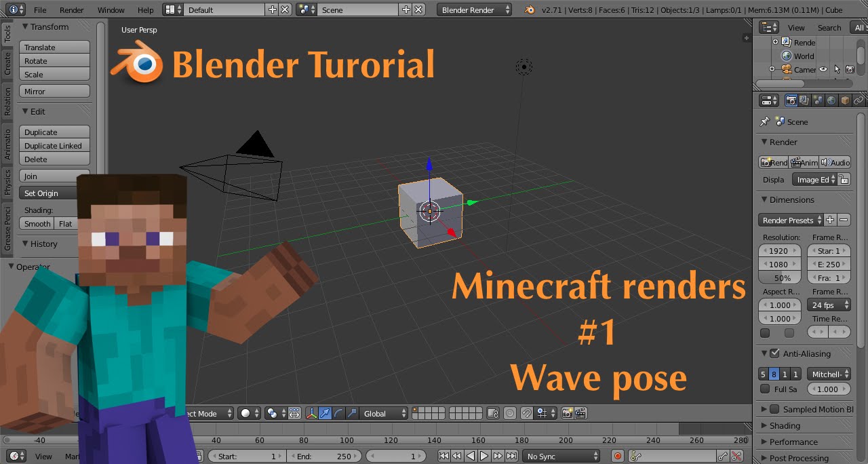Select the rotate manipulator arc icon

pyautogui.click(x=339, y=413)
